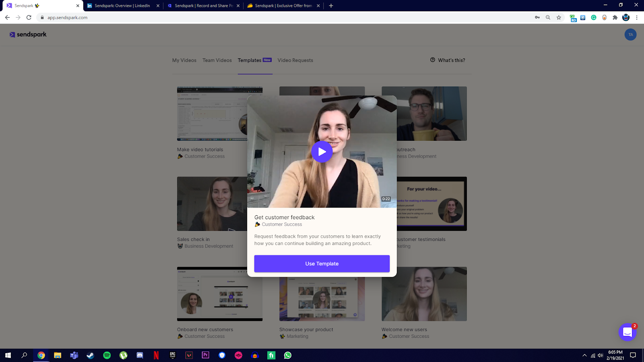Viewport: 644px width, 362px height.
Task: Go back in browser history
Action: coord(7,17)
